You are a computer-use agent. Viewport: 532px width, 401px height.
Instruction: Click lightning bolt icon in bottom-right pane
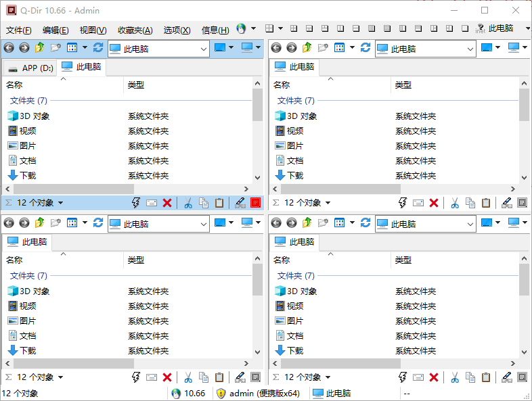[403, 377]
